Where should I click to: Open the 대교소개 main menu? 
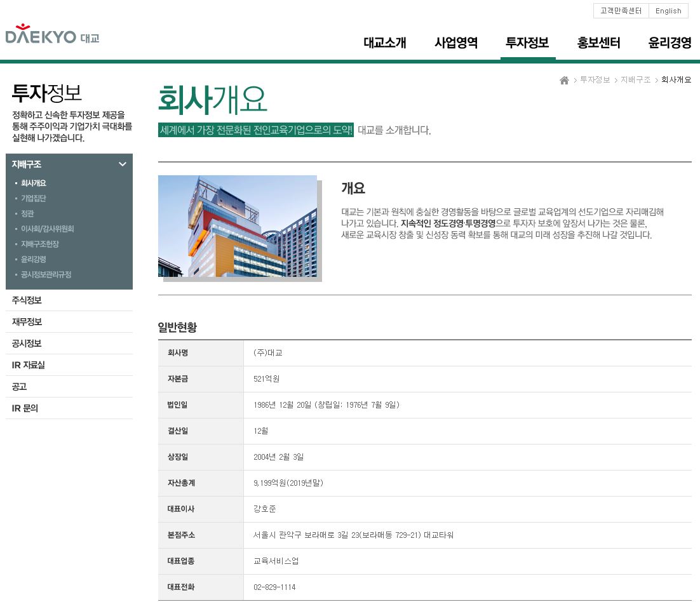pos(385,43)
